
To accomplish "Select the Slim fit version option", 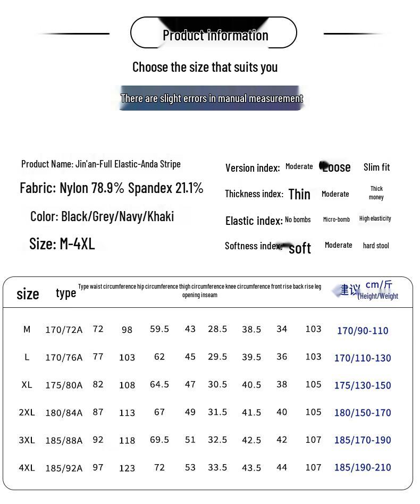I will (376, 167).
